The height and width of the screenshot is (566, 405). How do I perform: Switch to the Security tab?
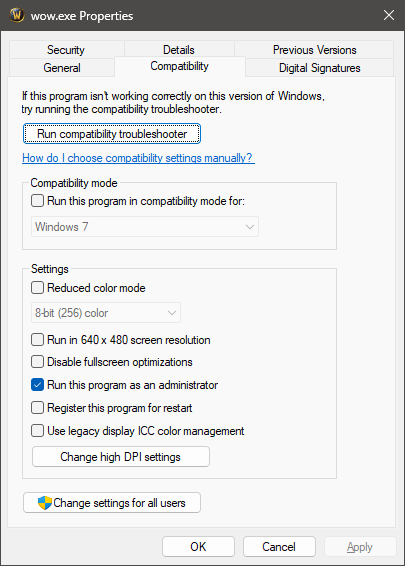click(66, 50)
